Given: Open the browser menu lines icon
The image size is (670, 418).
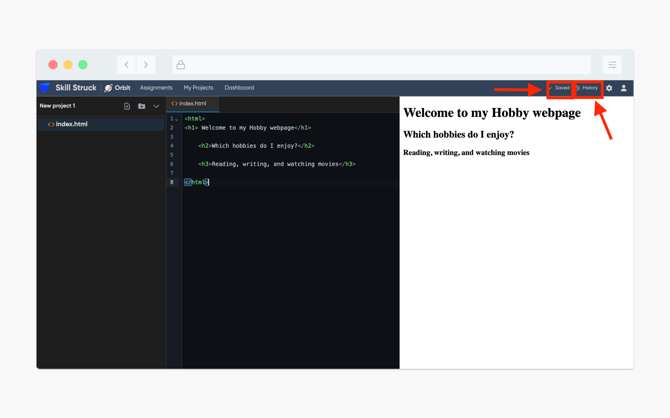Looking at the screenshot, I should tap(612, 65).
